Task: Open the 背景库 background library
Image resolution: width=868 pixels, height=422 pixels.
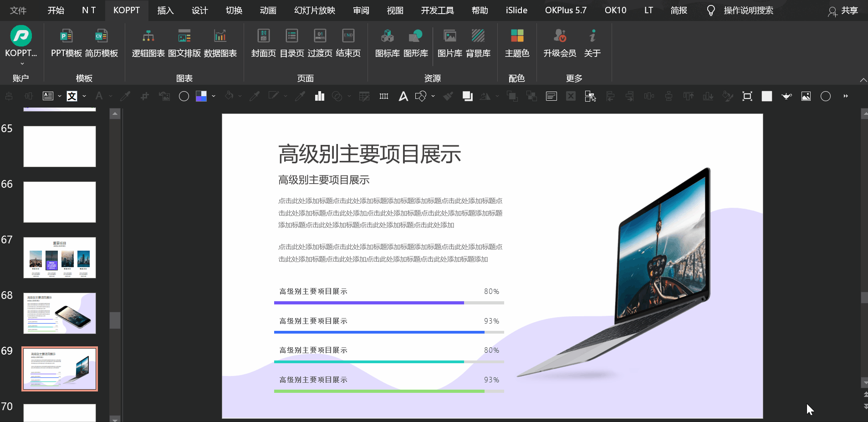Action: [478, 43]
